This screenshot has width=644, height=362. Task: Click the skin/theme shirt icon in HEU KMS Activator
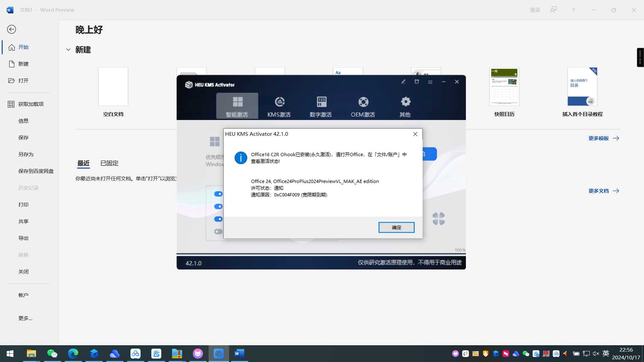pyautogui.click(x=417, y=82)
